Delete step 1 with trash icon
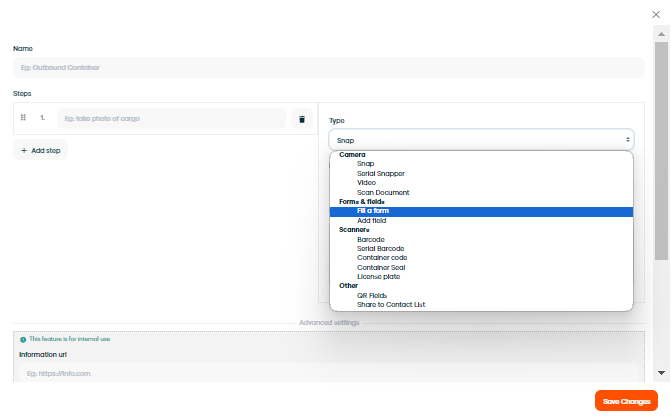 coord(302,119)
